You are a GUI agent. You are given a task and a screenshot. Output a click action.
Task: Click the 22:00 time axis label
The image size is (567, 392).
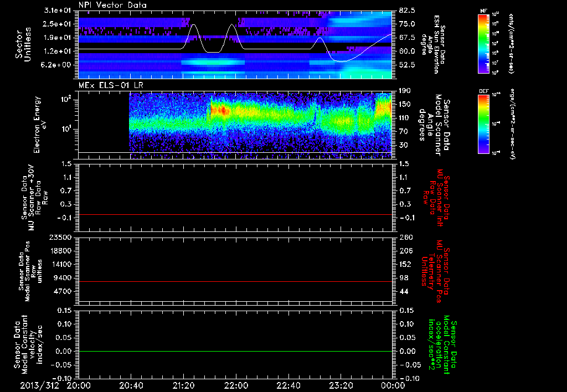pos(236,385)
